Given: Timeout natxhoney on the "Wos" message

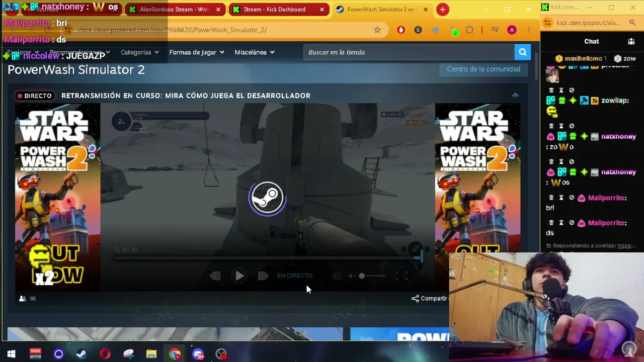Looking at the screenshot, I should point(561,162).
